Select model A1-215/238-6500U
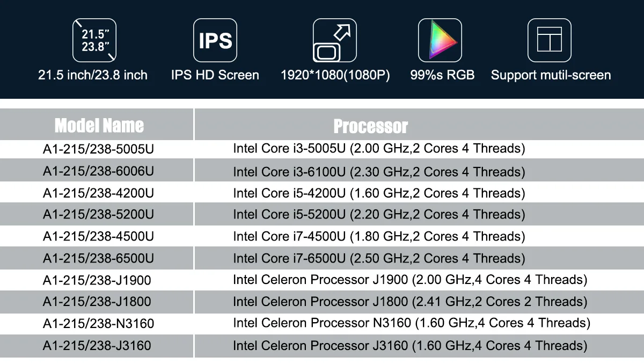 (x=98, y=258)
